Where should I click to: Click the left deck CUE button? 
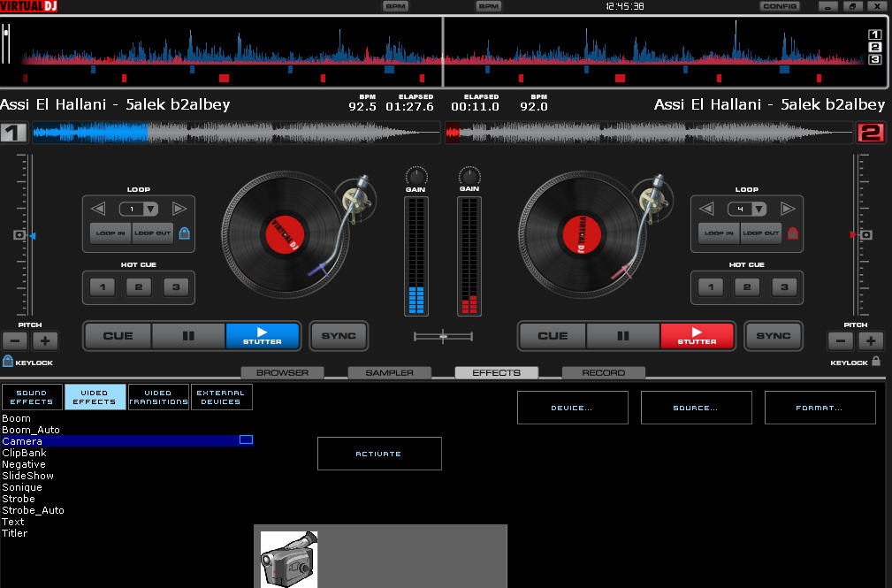tap(118, 336)
